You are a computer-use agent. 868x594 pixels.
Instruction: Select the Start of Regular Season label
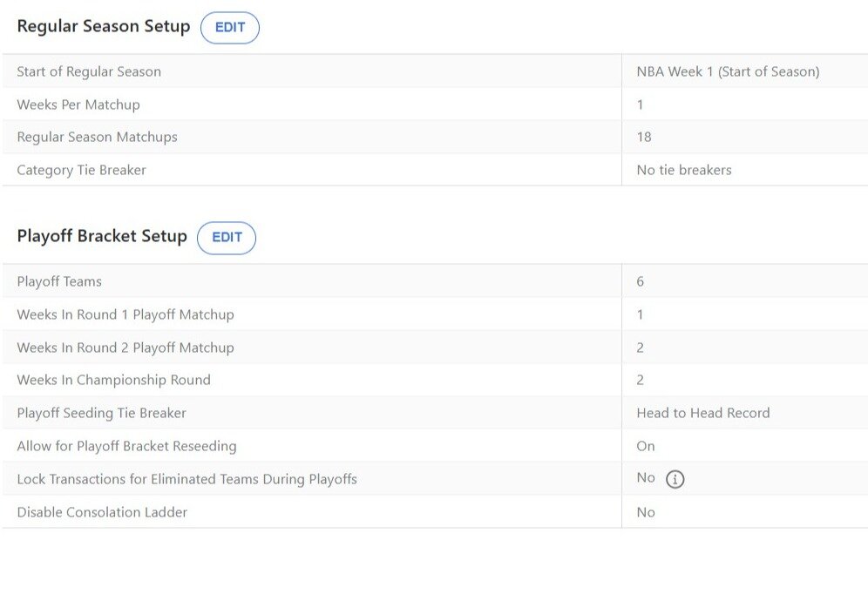pyautogui.click(x=89, y=71)
